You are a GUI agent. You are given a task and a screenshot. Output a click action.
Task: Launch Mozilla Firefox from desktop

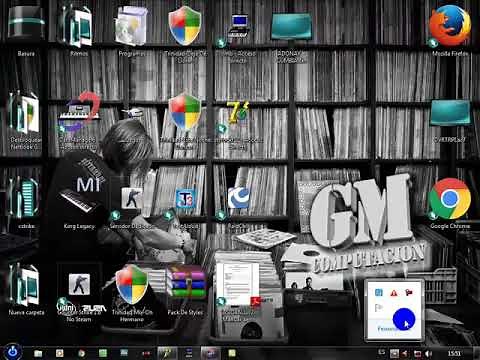point(450,25)
